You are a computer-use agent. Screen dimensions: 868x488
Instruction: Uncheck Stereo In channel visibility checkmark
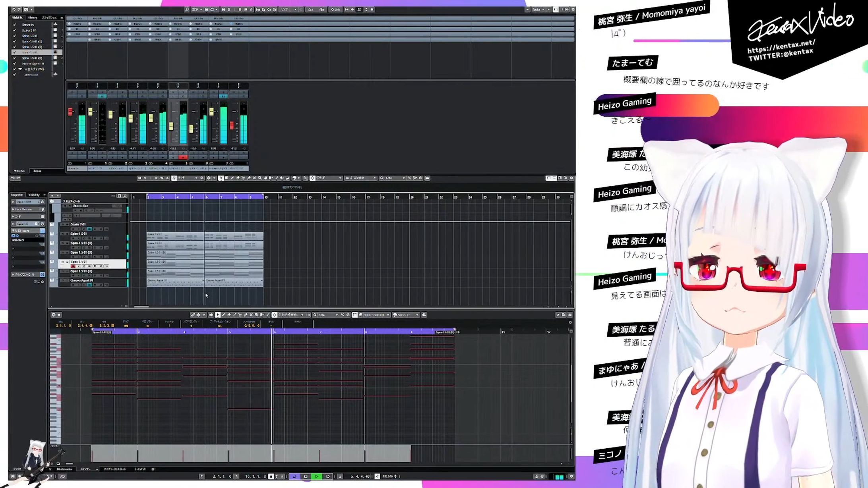(x=15, y=25)
